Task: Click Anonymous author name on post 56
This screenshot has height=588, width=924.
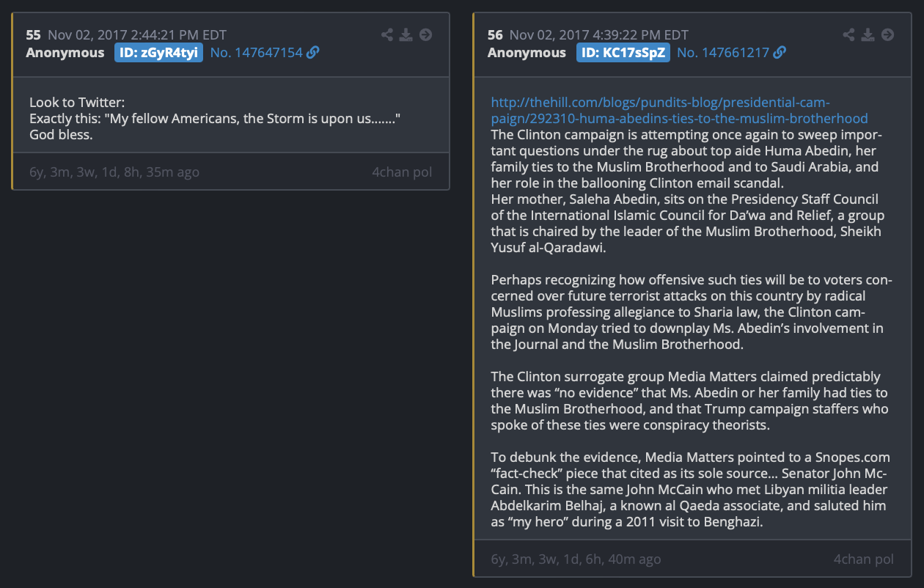Action: pyautogui.click(x=527, y=52)
